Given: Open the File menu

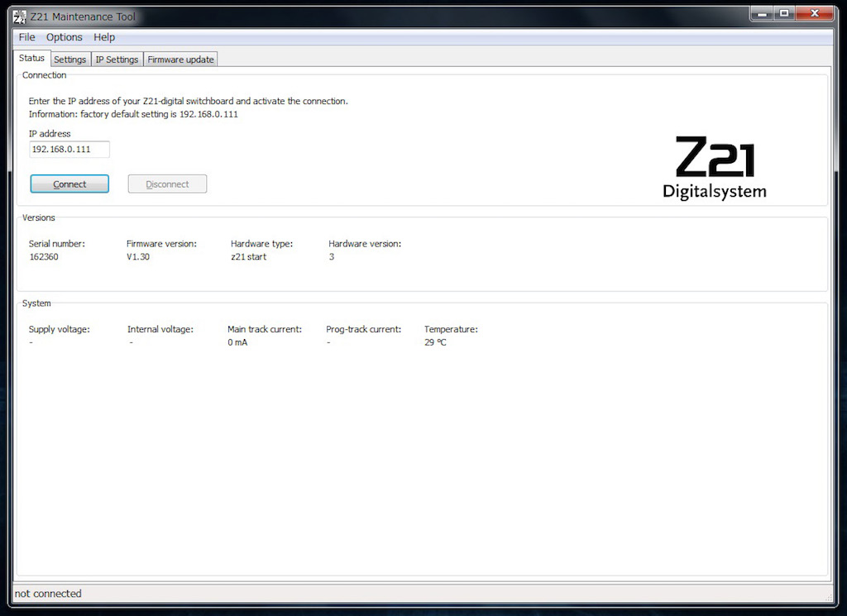Looking at the screenshot, I should click(26, 37).
